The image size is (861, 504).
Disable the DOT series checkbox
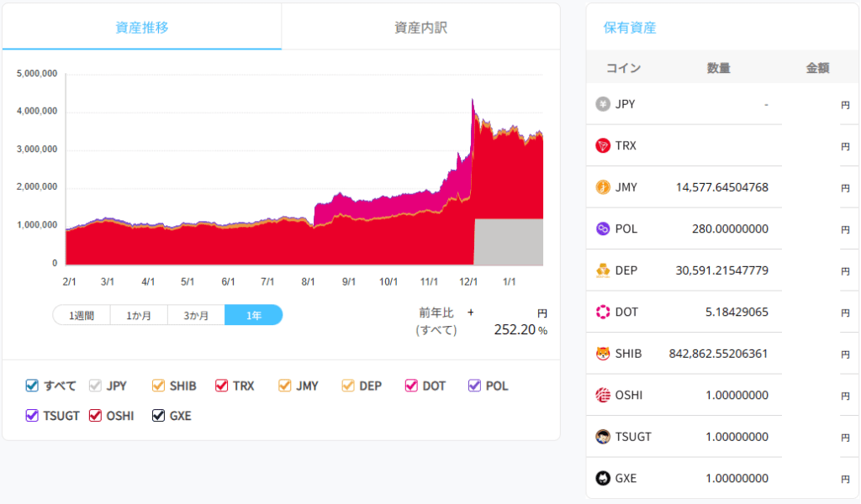point(412,386)
